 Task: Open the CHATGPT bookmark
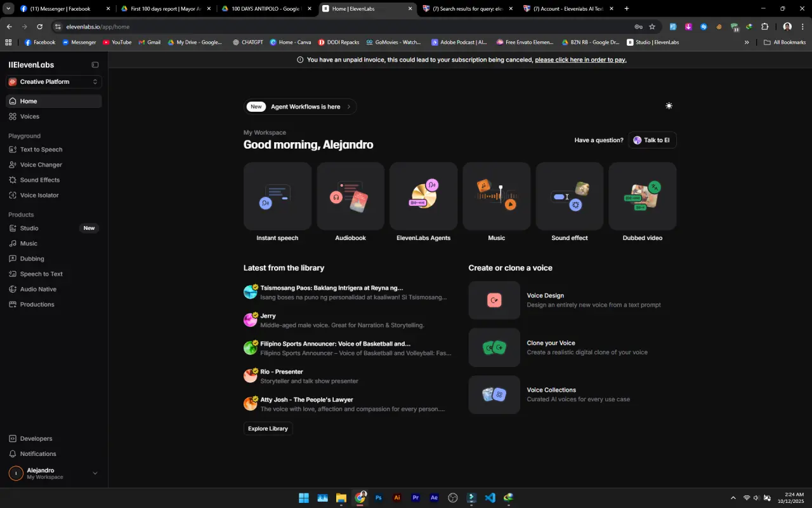click(x=247, y=43)
